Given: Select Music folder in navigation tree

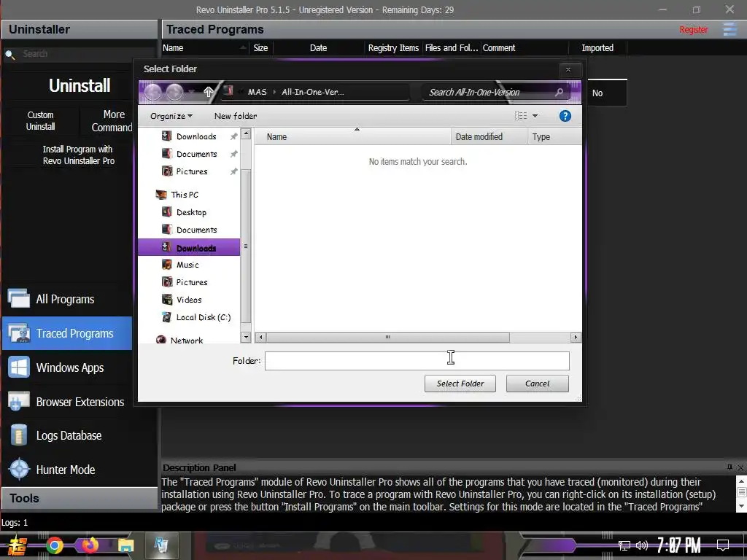Looking at the screenshot, I should tap(187, 264).
